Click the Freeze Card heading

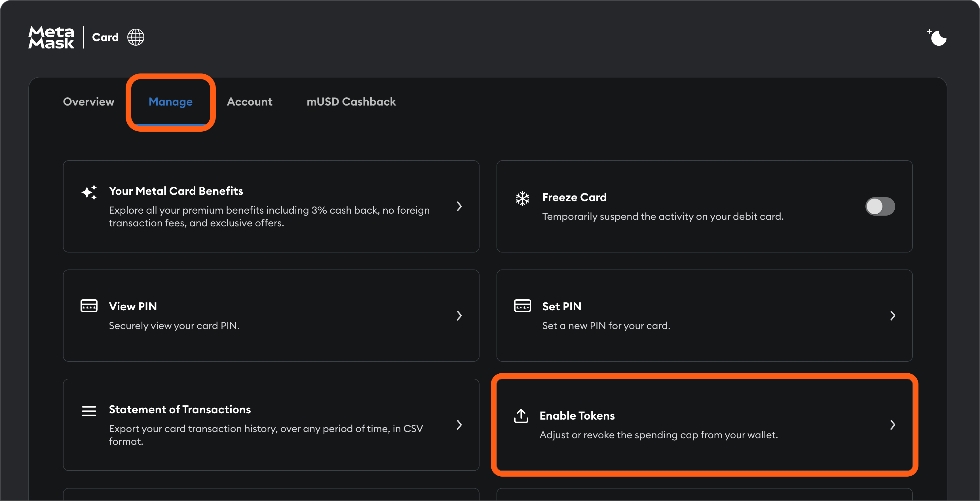click(574, 197)
